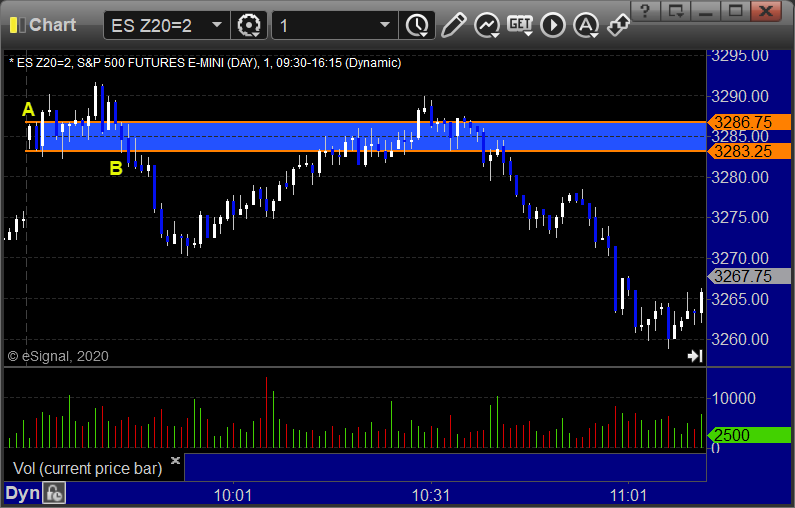Select the yellow A annotation label
The width and height of the screenshot is (795, 508).
point(28,110)
